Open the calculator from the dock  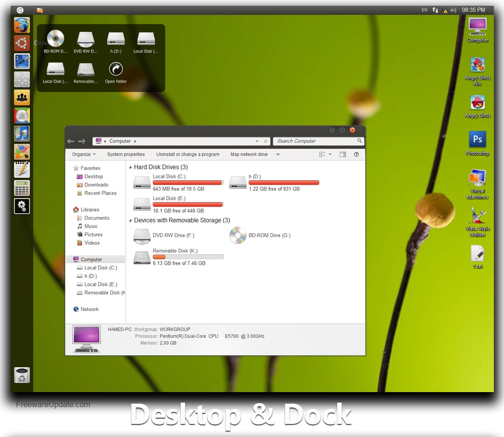(22, 188)
